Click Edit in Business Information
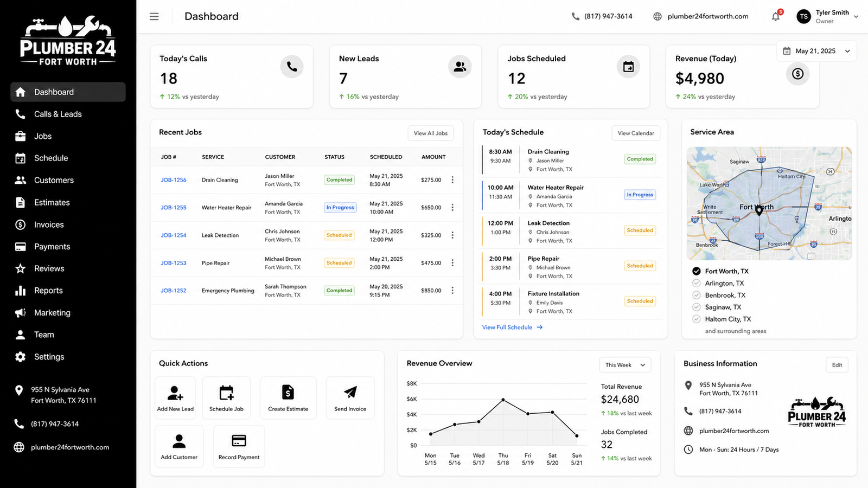 click(x=837, y=365)
